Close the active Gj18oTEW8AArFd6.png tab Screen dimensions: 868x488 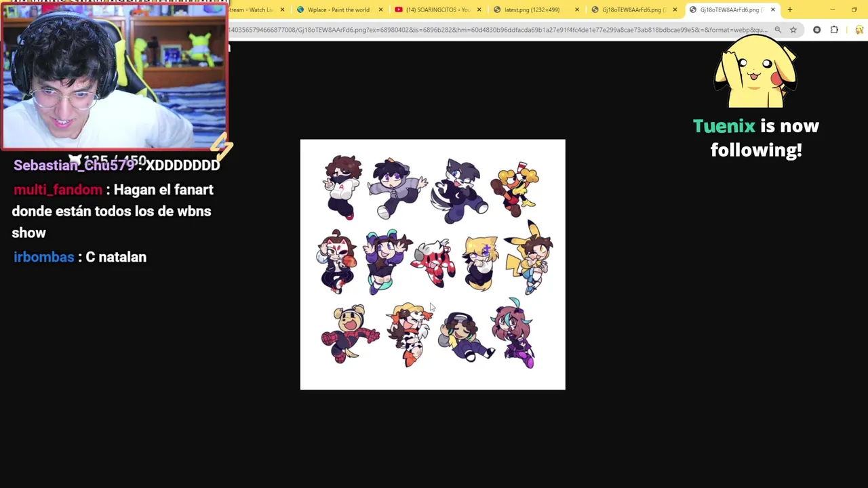pyautogui.click(x=772, y=9)
